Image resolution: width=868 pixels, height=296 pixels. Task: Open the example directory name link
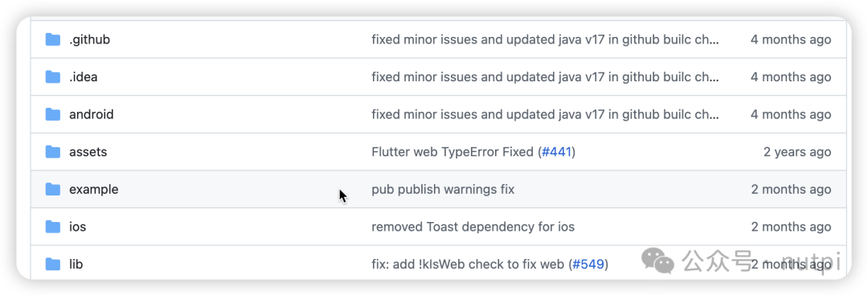[x=93, y=190]
